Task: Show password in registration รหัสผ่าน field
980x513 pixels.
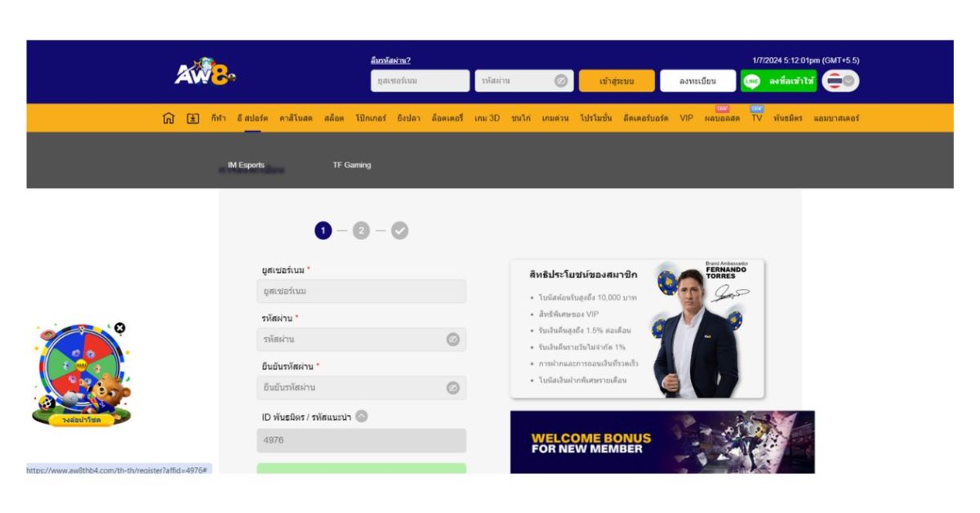Action: 452,339
